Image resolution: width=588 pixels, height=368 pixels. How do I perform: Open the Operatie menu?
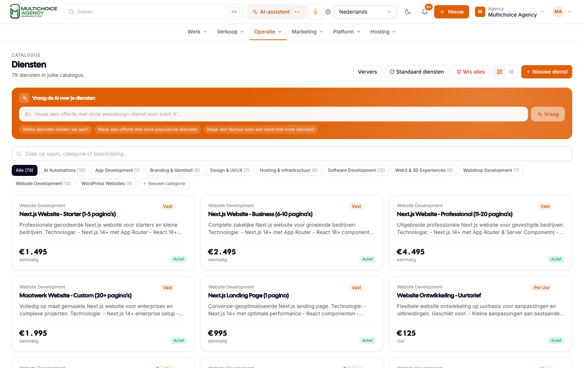268,32
